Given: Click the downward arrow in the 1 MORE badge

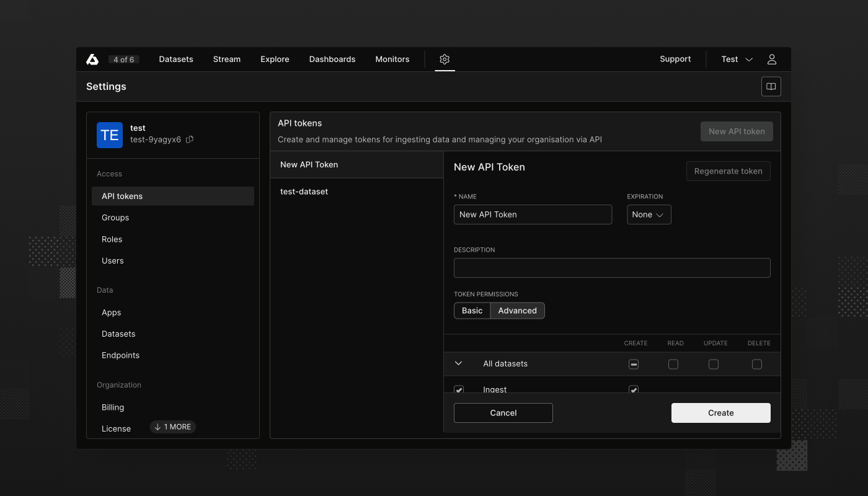Looking at the screenshot, I should coord(156,427).
